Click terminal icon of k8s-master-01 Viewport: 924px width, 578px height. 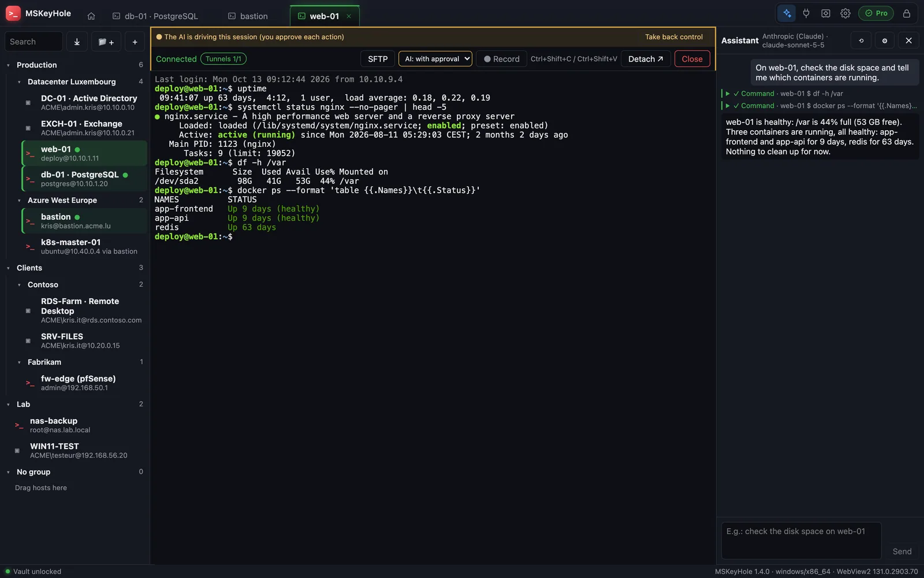[x=29, y=246]
